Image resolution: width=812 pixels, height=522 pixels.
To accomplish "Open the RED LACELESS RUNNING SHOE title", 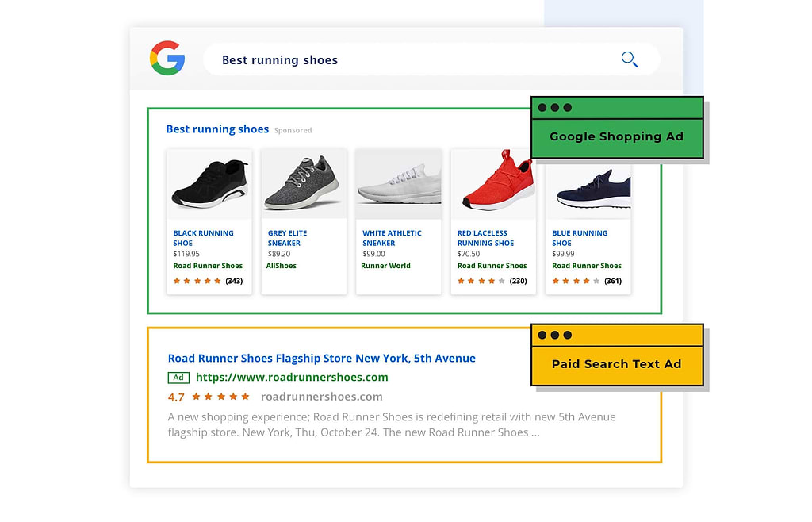I will (x=486, y=238).
